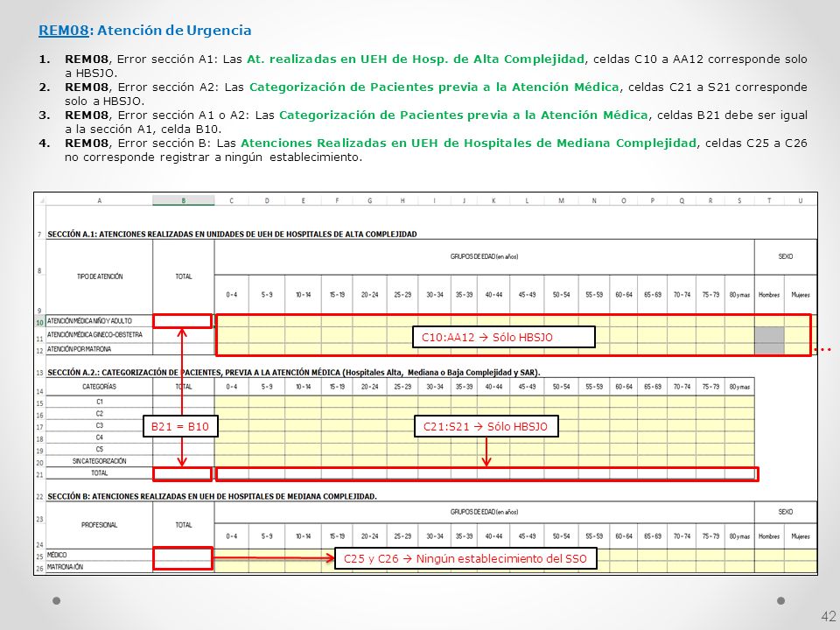Image resolution: width=840 pixels, height=630 pixels.
Task: Click '45-49' age header in Section B
Action: coord(527,536)
